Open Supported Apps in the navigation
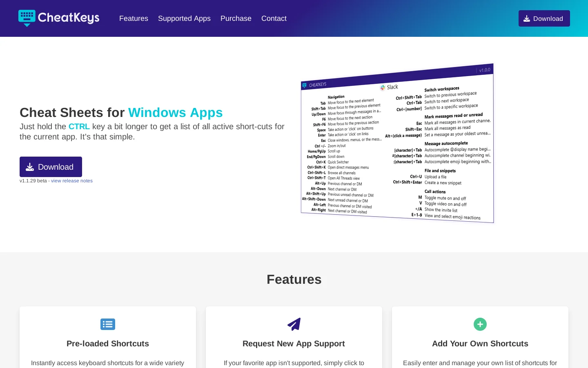The height and width of the screenshot is (368, 588). click(x=184, y=18)
